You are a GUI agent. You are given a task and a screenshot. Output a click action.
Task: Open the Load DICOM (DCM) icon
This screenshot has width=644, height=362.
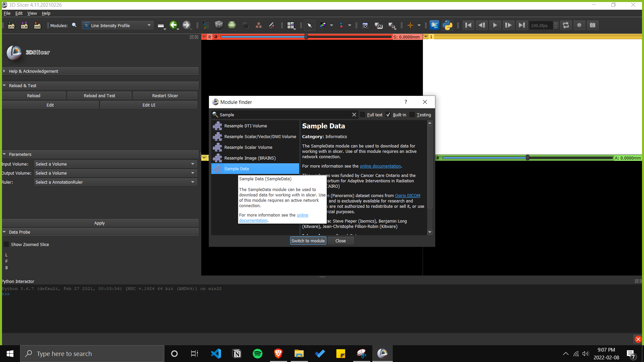pyautogui.click(x=24, y=25)
